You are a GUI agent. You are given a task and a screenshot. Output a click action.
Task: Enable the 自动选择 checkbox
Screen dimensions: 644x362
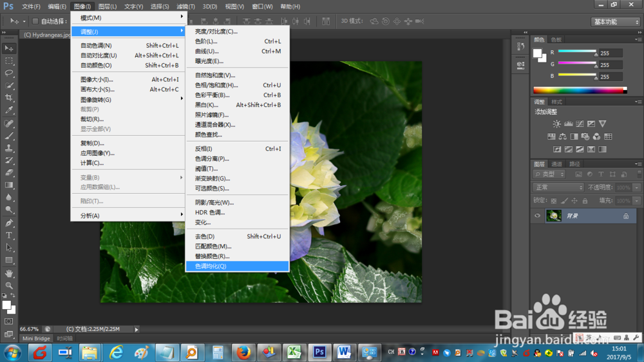pyautogui.click(x=35, y=21)
